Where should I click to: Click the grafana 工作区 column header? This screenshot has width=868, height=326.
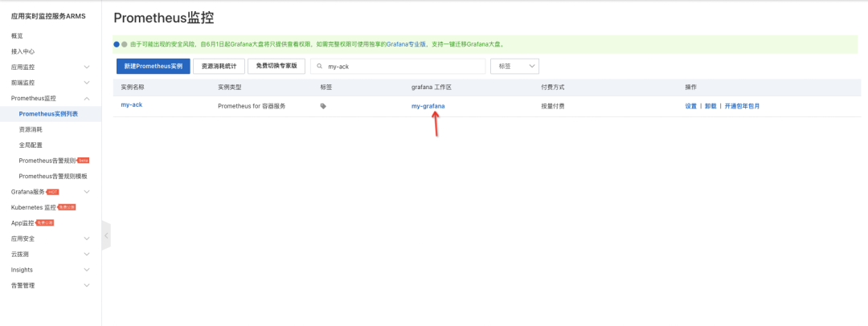[x=431, y=88]
